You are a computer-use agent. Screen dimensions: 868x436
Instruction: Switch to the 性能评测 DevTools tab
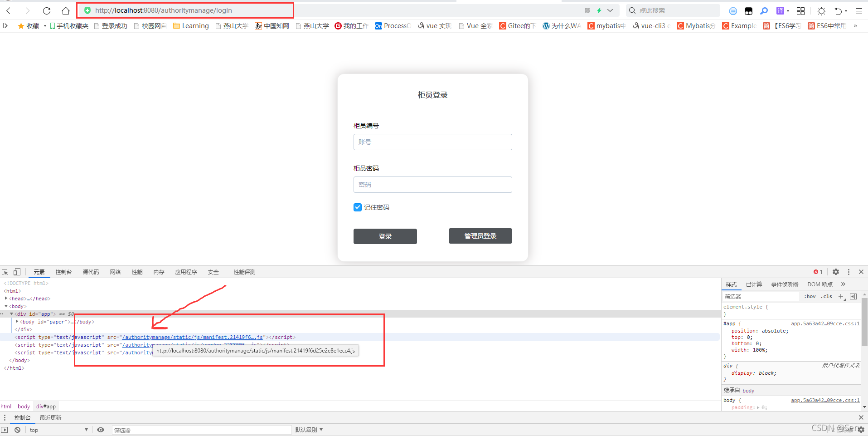(x=244, y=272)
